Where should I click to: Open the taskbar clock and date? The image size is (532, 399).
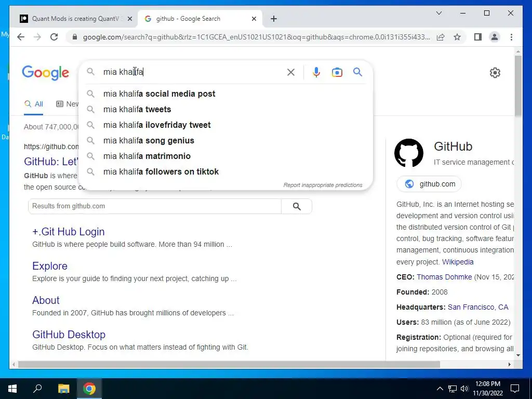(487, 389)
